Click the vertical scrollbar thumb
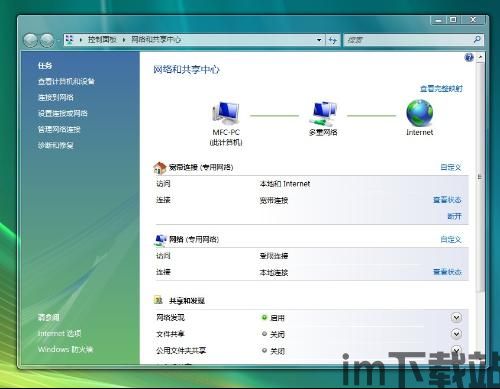The image size is (500, 389). (480, 177)
